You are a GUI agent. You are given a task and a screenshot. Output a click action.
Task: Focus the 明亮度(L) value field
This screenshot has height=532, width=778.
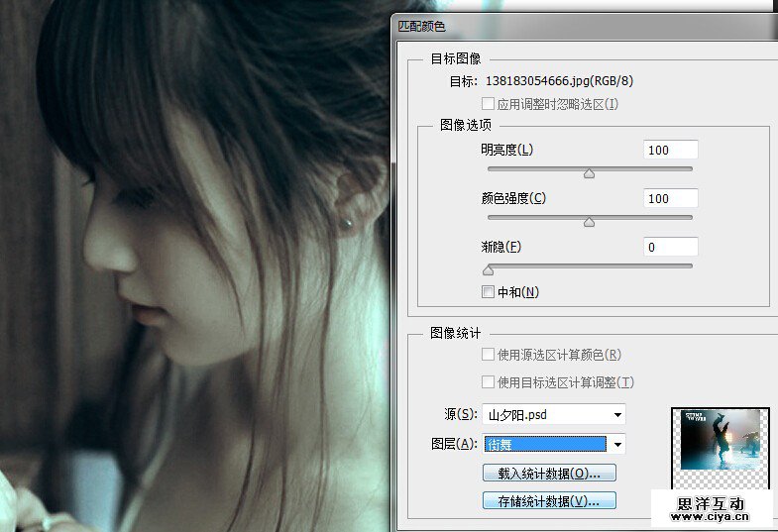(670, 151)
